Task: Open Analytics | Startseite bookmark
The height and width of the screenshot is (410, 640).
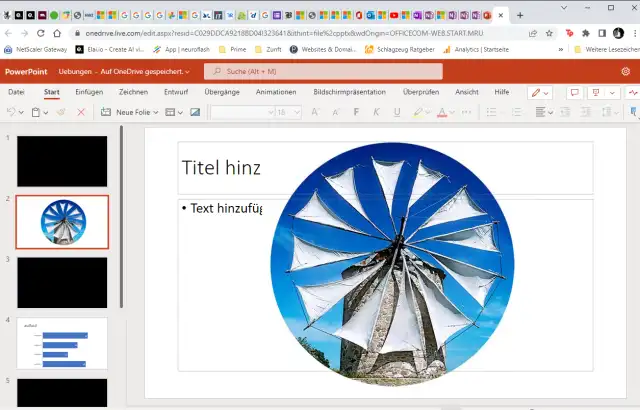Action: pyautogui.click(x=476, y=50)
